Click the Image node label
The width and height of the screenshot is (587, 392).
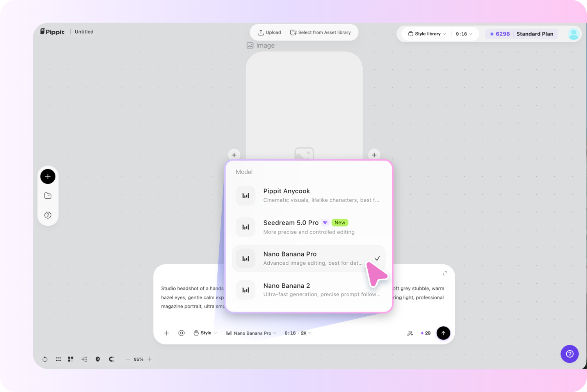(x=261, y=45)
